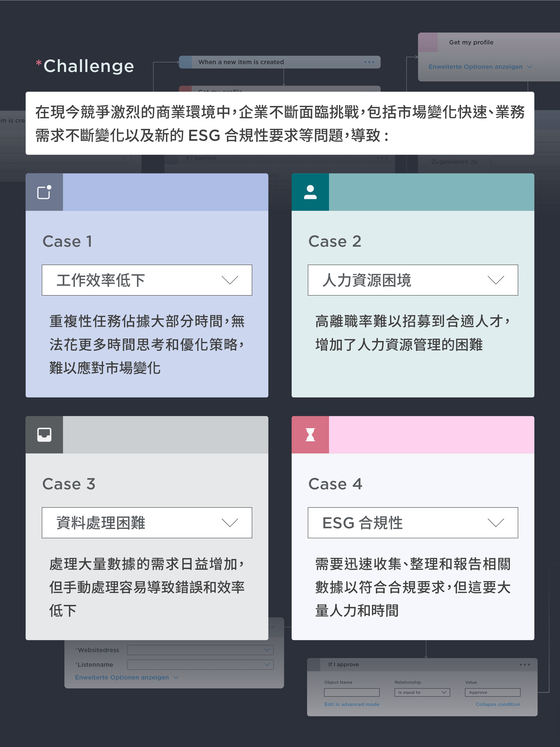The width and height of the screenshot is (560, 747).
Task: Expand 'Enweiterte Optionen anzeigen' below Listenname
Action: click(x=126, y=677)
